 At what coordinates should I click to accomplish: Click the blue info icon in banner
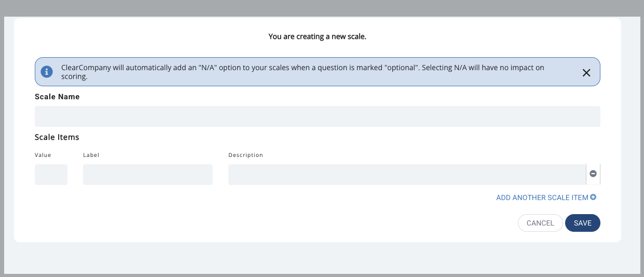(x=47, y=72)
